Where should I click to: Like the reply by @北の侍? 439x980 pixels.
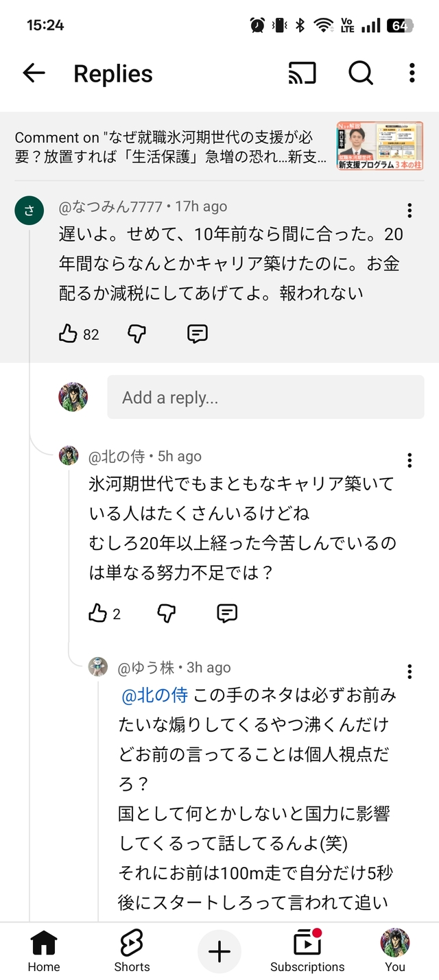98,613
